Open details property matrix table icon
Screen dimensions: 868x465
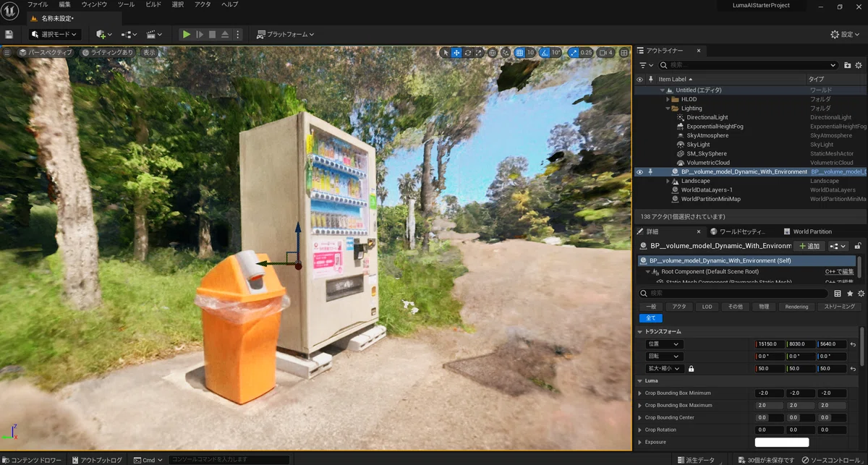pos(838,294)
